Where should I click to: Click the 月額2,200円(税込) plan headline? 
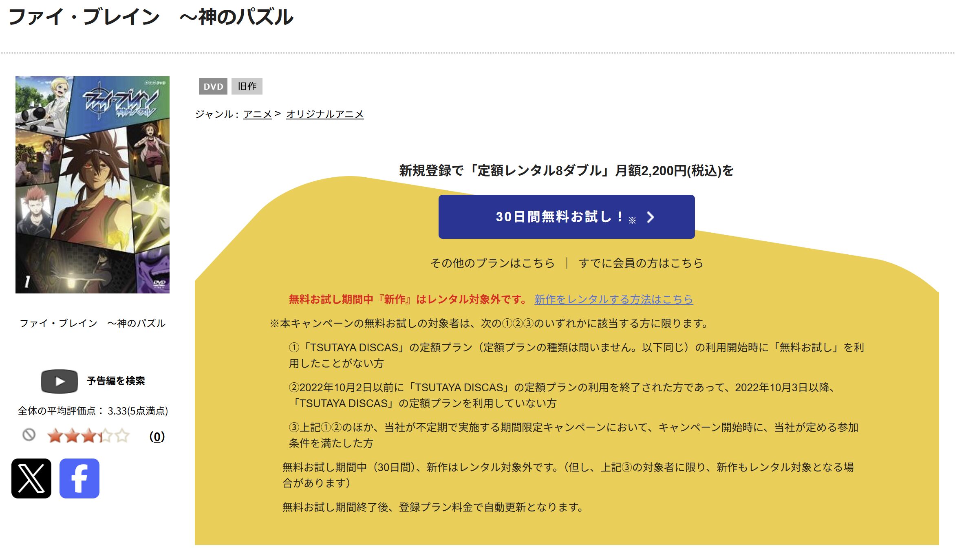point(567,170)
